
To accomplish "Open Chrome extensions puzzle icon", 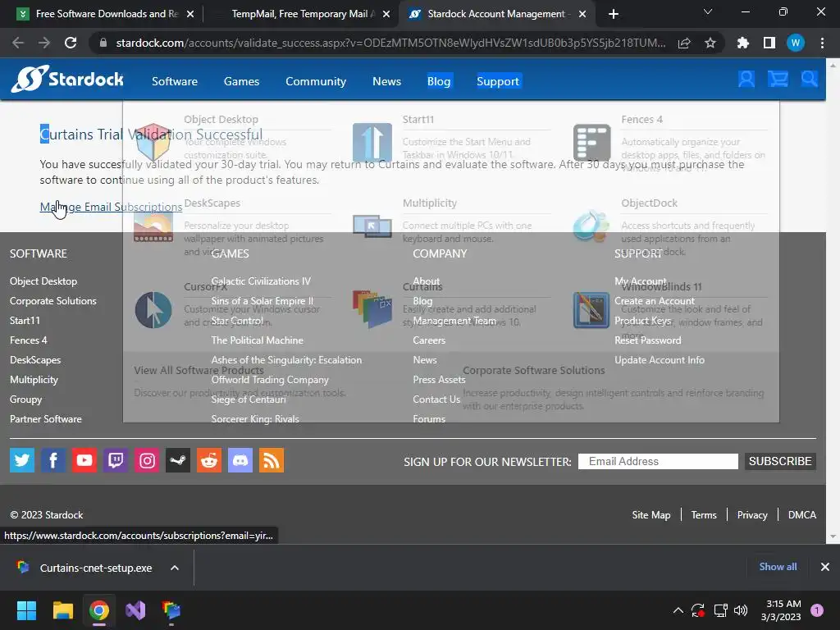I will (743, 43).
